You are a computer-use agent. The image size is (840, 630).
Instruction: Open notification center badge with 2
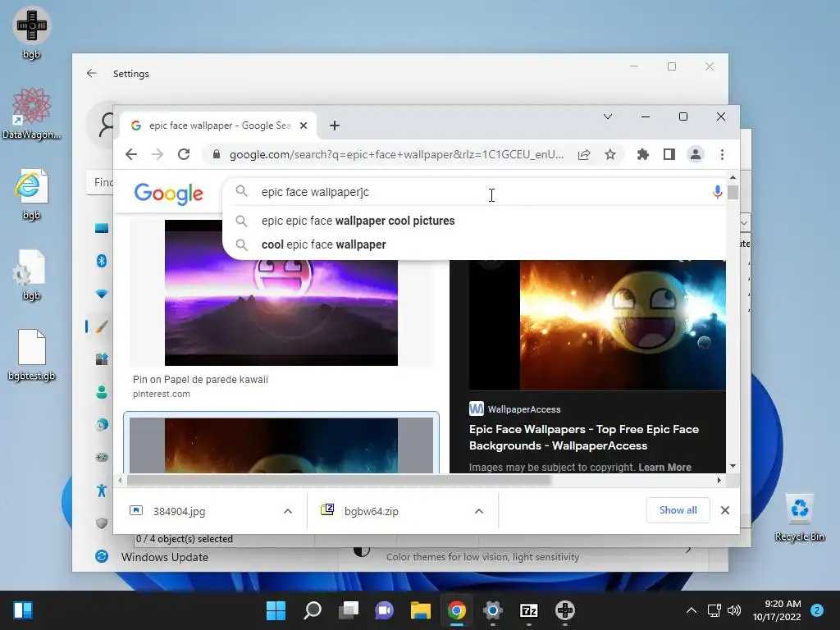tap(817, 610)
